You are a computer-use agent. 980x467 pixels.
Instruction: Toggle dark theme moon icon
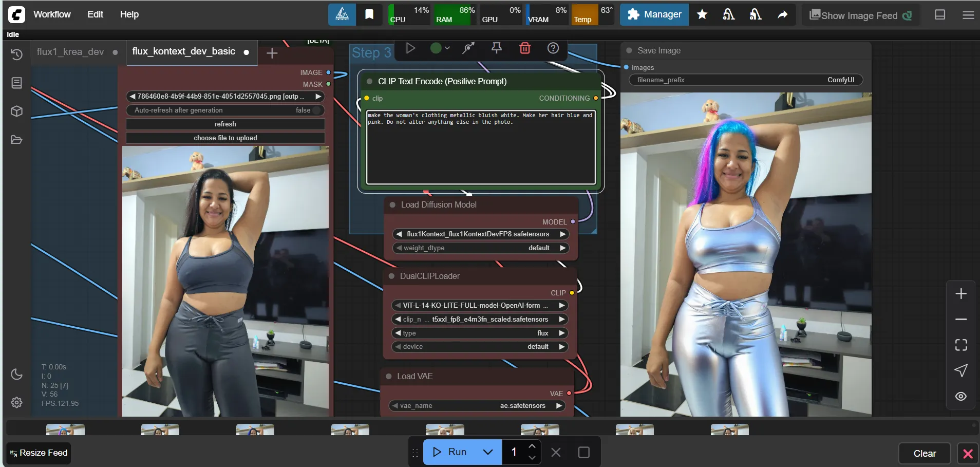(x=16, y=374)
